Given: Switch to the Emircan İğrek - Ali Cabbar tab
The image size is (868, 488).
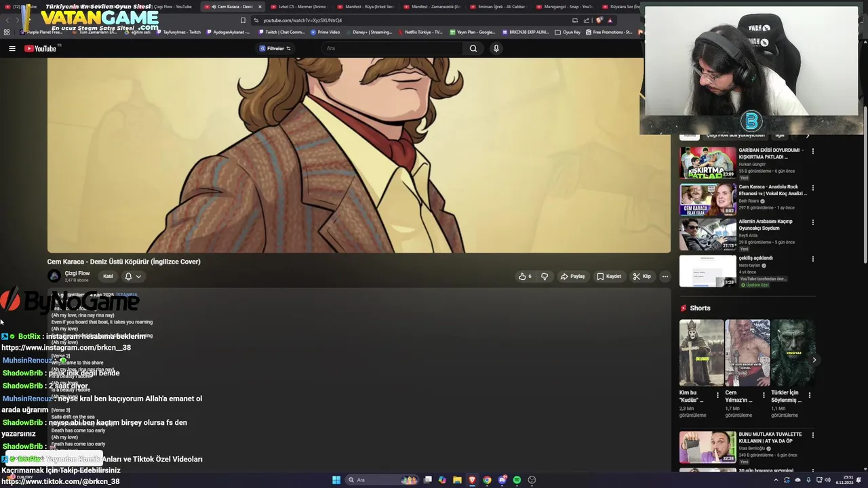Looking at the screenshot, I should point(498,7).
